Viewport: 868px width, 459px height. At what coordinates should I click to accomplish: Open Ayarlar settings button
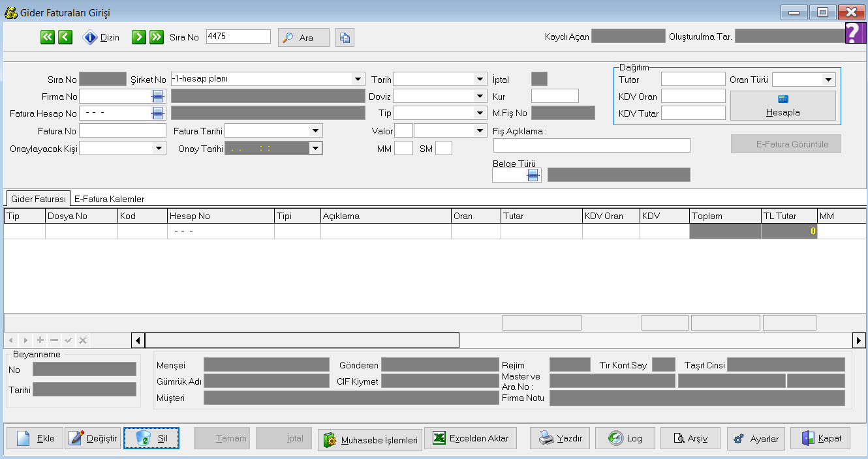pyautogui.click(x=756, y=439)
